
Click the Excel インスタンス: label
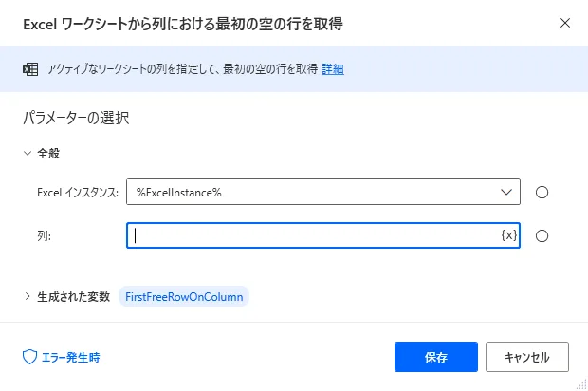pos(77,193)
